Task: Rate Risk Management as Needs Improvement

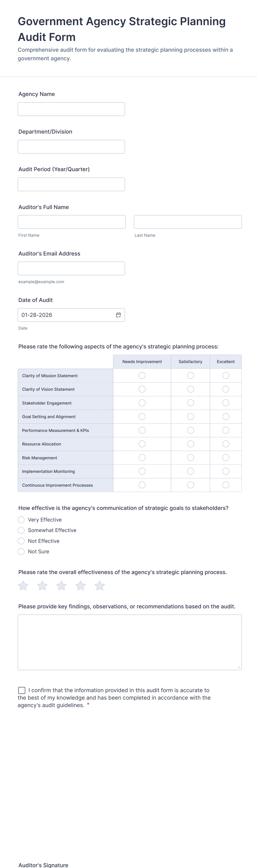Action: pyautogui.click(x=142, y=457)
